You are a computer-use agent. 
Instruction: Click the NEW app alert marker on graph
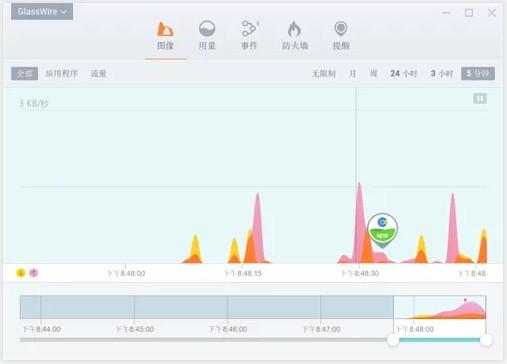click(382, 230)
